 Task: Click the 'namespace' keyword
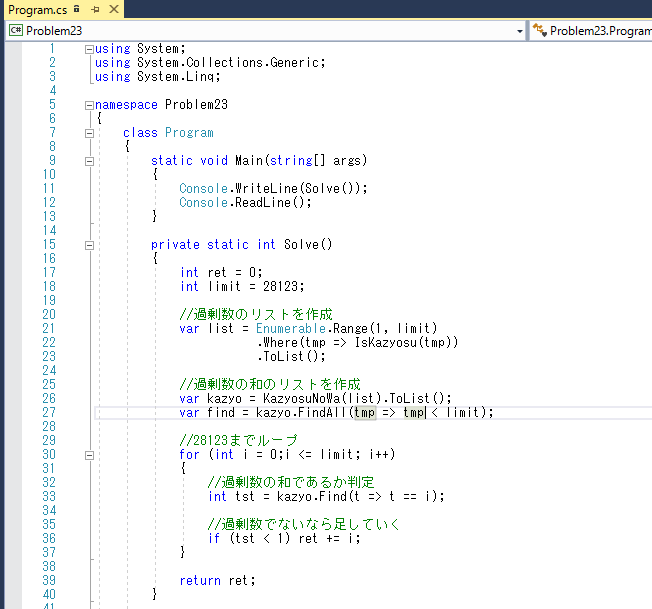126,105
